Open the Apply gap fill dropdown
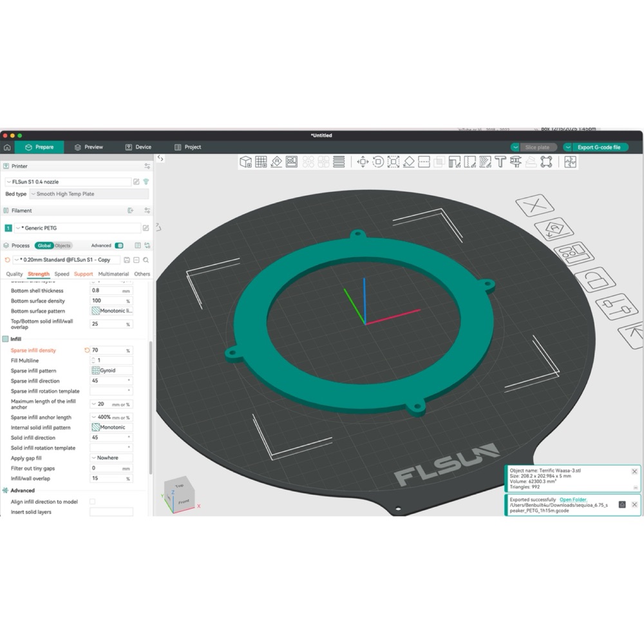The image size is (644, 644). (111, 457)
